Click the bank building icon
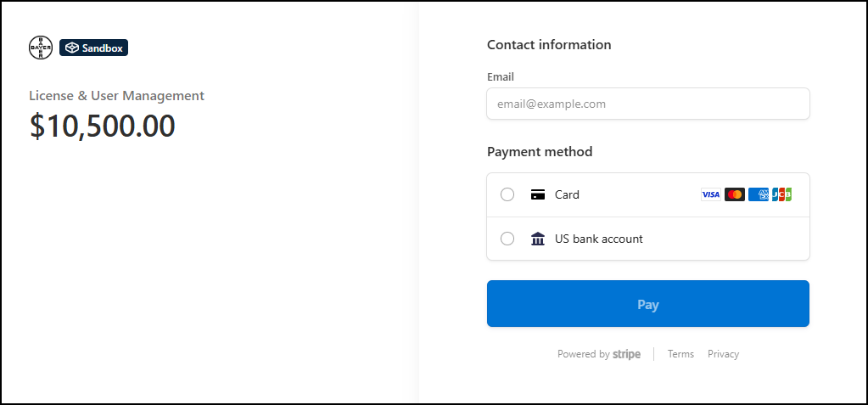 (x=537, y=239)
